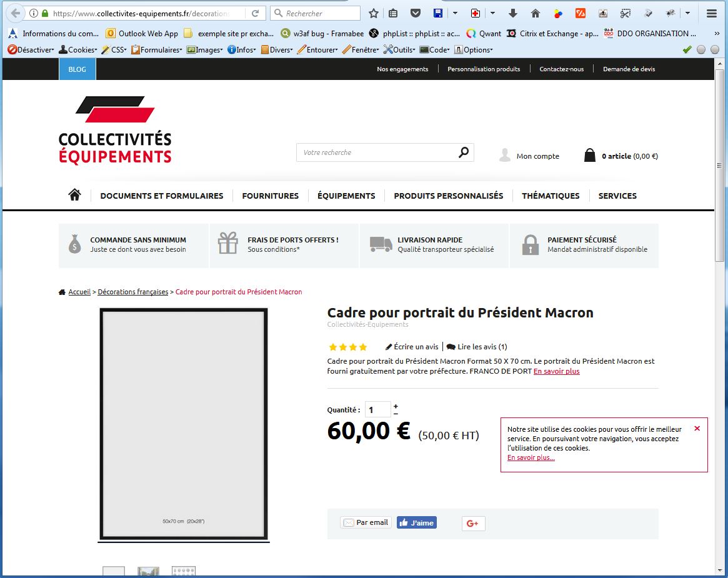728x578 pixels.
Task: Click the Quantité input field
Action: tap(378, 409)
